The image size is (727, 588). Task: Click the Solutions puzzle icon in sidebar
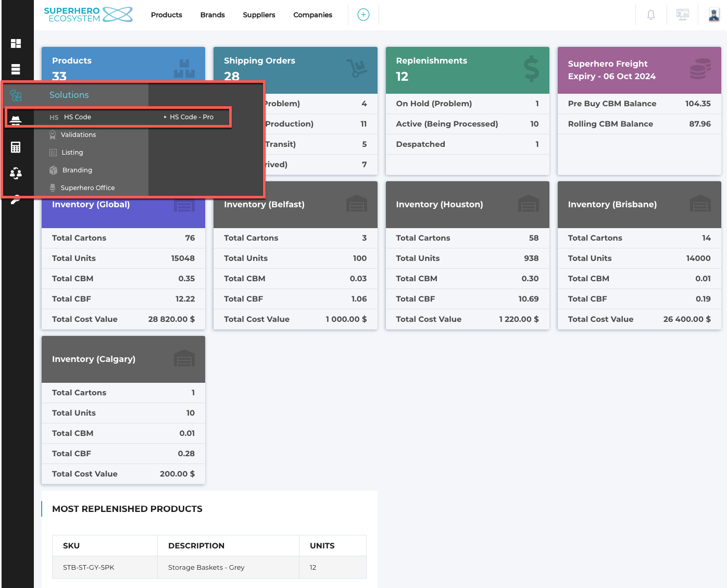tap(16, 95)
